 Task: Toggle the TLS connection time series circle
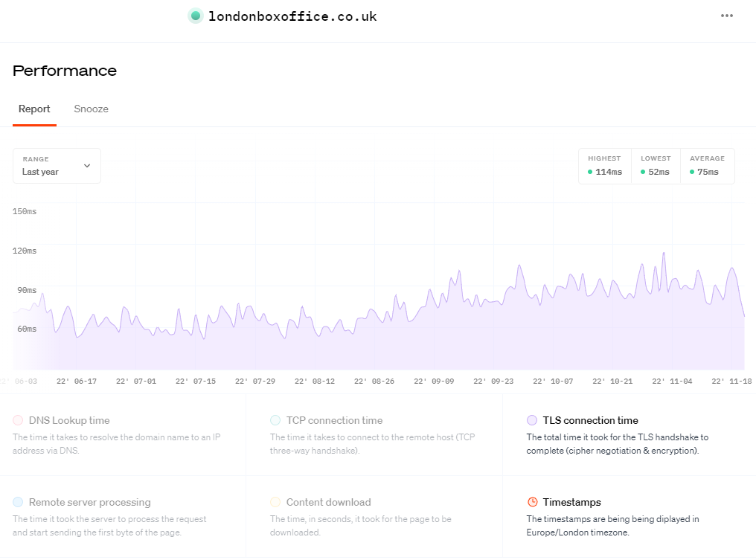point(532,420)
